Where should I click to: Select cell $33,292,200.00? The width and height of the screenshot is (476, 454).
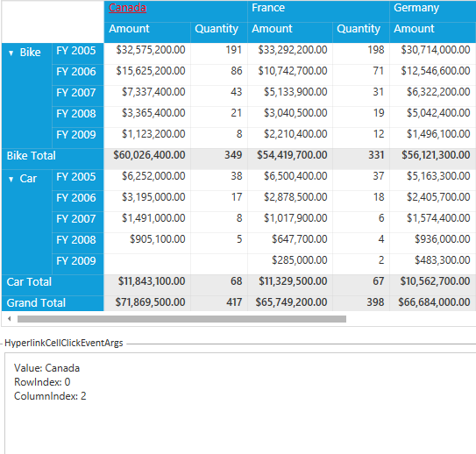pyautogui.click(x=290, y=53)
